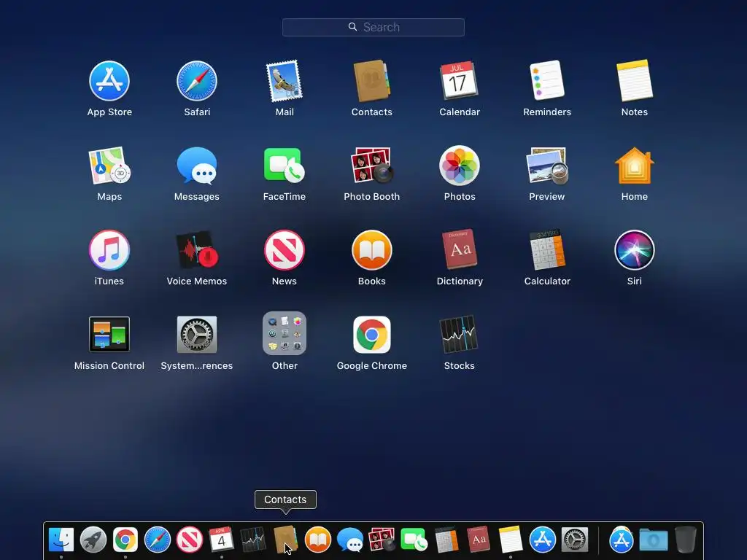Screen dimensions: 747x560
Task: Open Chrome from the Dock
Action: point(125,540)
